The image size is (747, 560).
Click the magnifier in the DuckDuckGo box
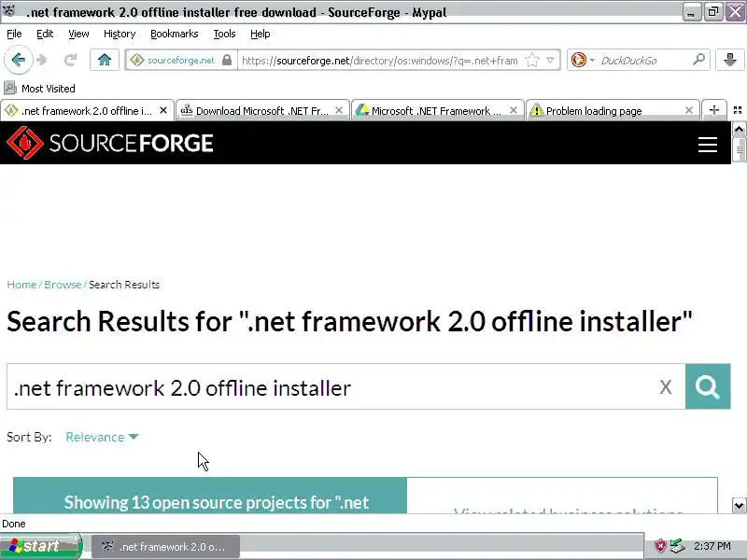(x=698, y=60)
